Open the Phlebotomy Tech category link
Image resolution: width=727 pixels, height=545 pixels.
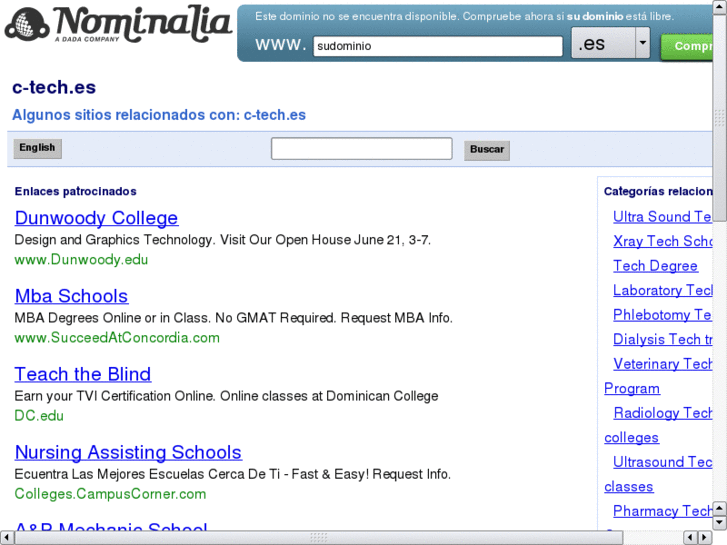click(x=662, y=315)
